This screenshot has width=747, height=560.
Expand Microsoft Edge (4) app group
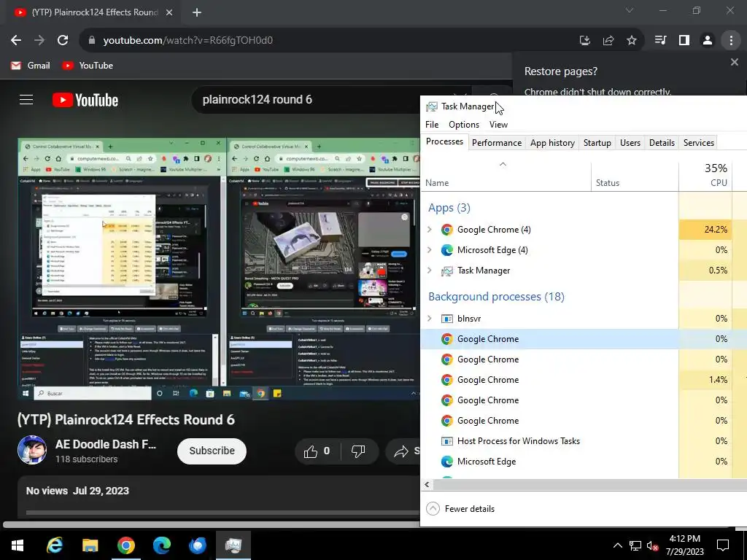429,250
